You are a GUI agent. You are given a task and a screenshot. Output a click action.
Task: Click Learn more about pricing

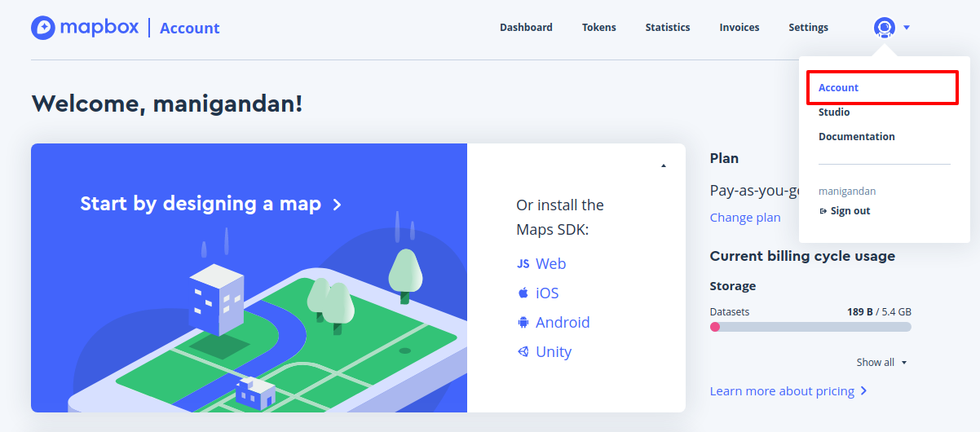pyautogui.click(x=788, y=391)
